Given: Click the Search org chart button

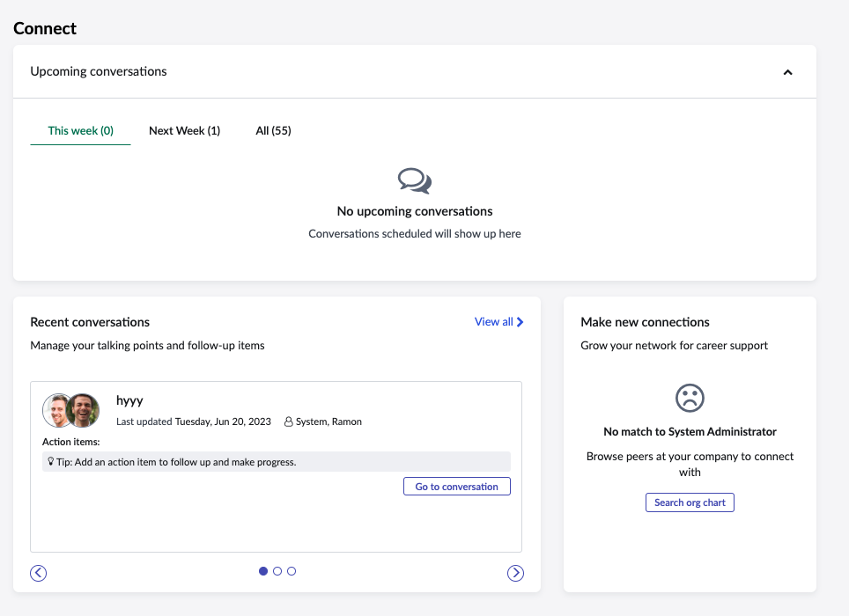Looking at the screenshot, I should click(690, 502).
